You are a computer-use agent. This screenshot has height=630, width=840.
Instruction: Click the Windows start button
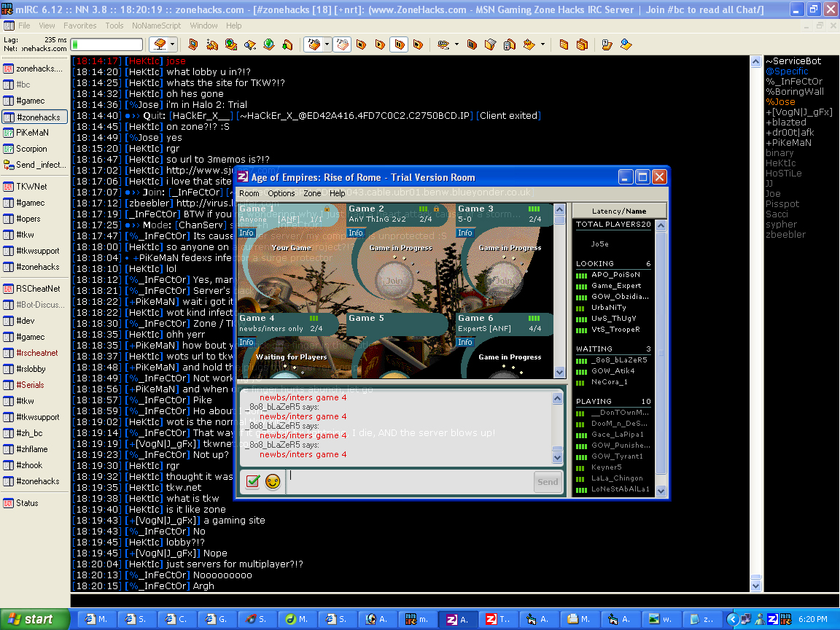coord(34,619)
